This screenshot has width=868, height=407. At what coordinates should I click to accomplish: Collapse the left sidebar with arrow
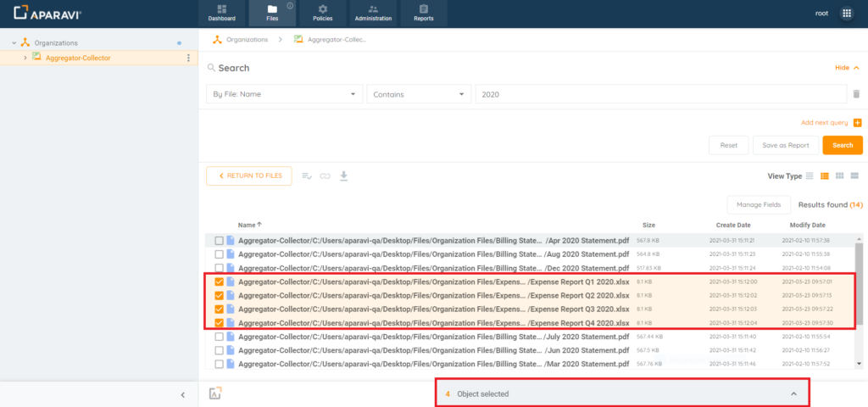pyautogui.click(x=183, y=395)
